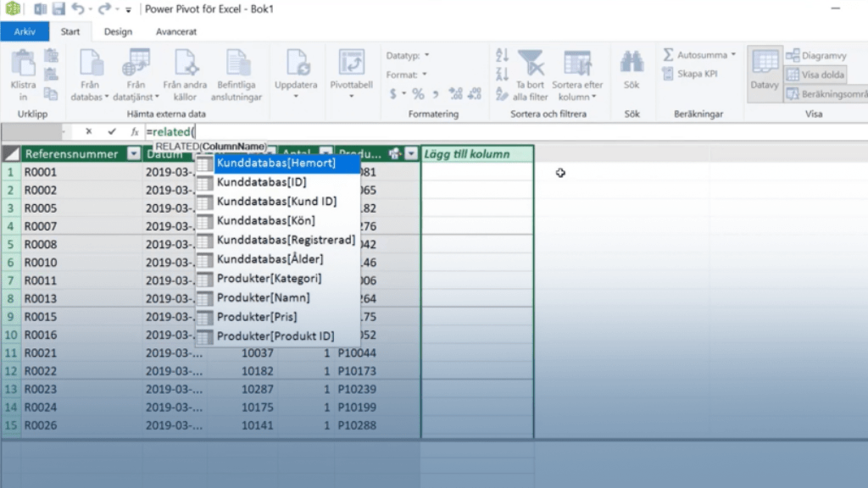Expand the Autosumma dropdown
Image resolution: width=868 pixels, height=488 pixels.
tap(733, 55)
